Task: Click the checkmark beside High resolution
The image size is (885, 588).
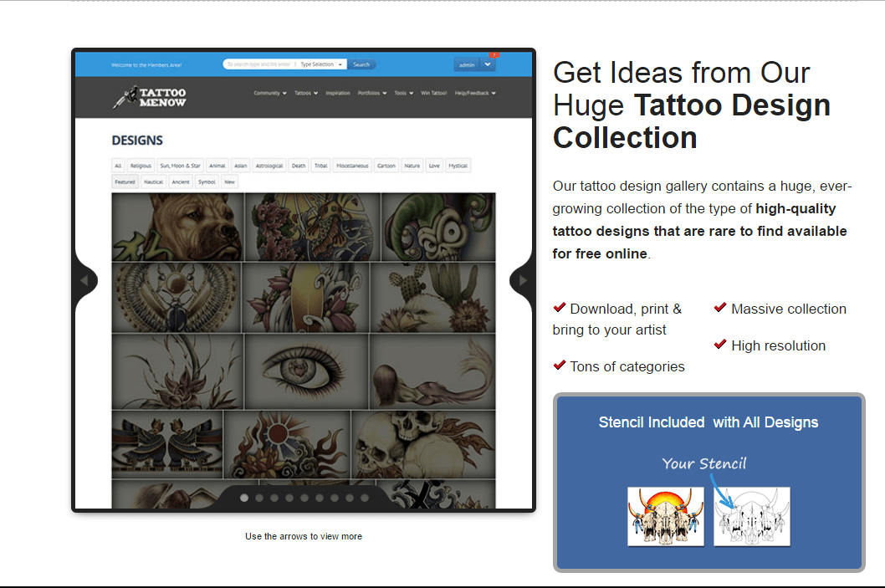Action: tap(720, 344)
